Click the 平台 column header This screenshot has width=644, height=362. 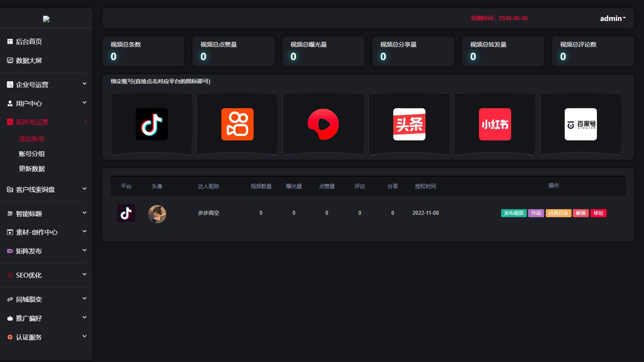pos(126,186)
